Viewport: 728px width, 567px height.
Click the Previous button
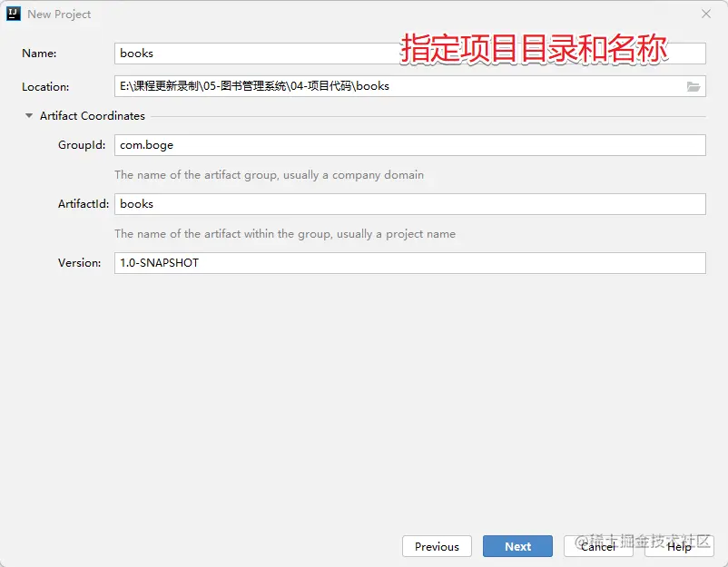coord(437,546)
